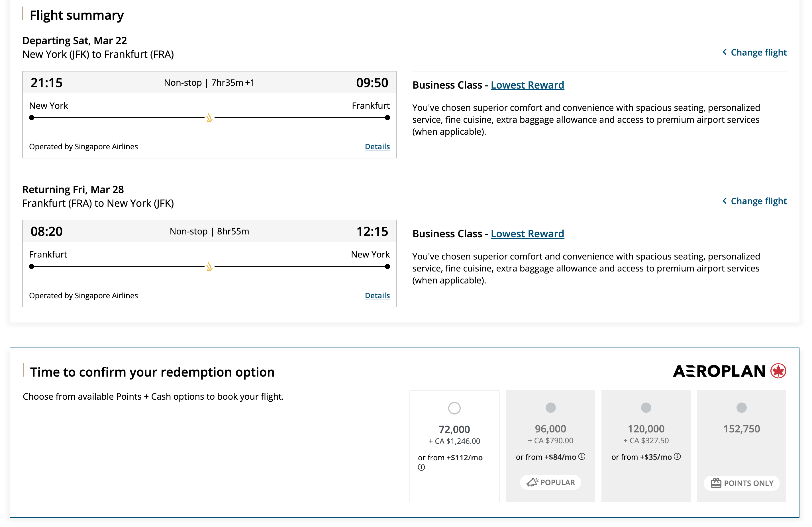Click the POINTS ONLY badge on the 152,750 option
812x527 pixels.
tap(741, 483)
